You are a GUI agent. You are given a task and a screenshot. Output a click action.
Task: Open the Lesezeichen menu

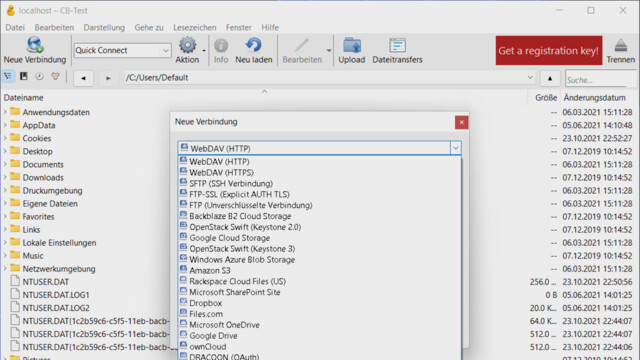pos(195,27)
